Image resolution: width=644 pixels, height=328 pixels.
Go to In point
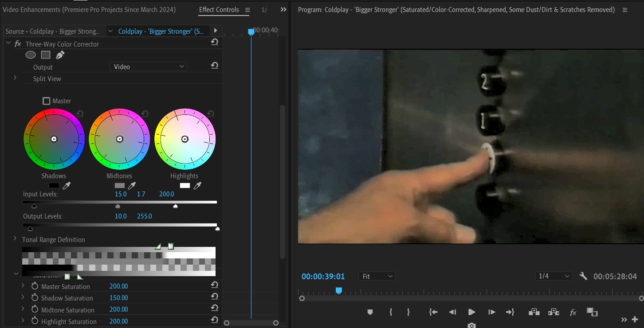[x=433, y=312]
